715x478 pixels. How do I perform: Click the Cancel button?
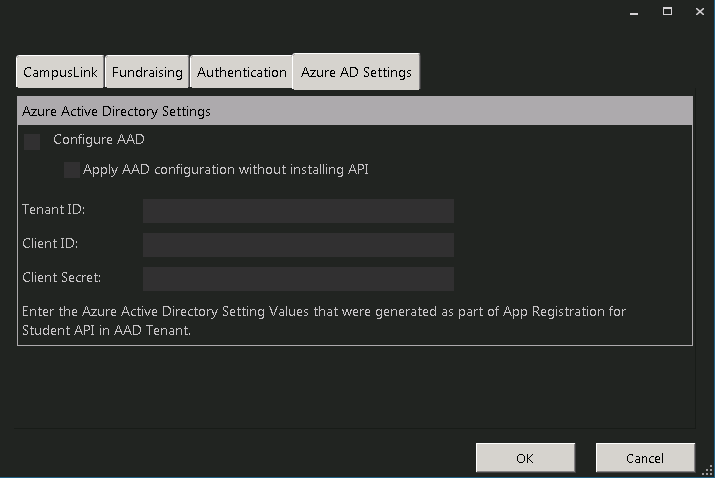(x=644, y=458)
